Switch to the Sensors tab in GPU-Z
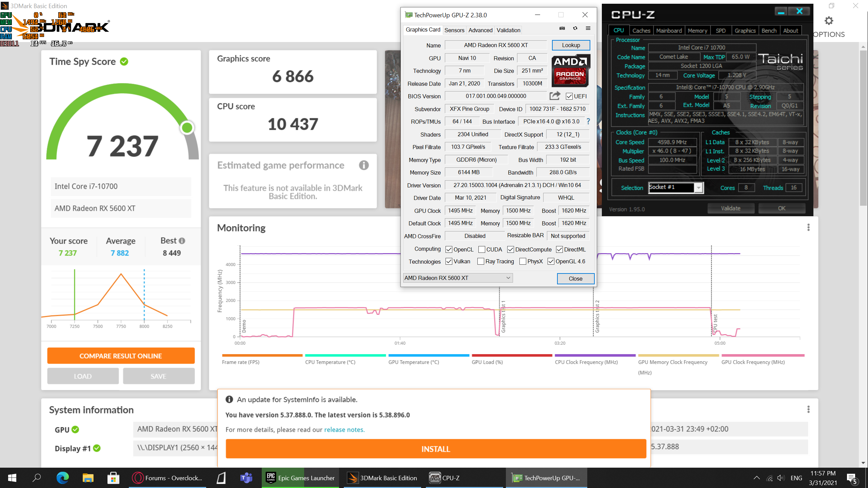The image size is (868, 488). tap(454, 30)
